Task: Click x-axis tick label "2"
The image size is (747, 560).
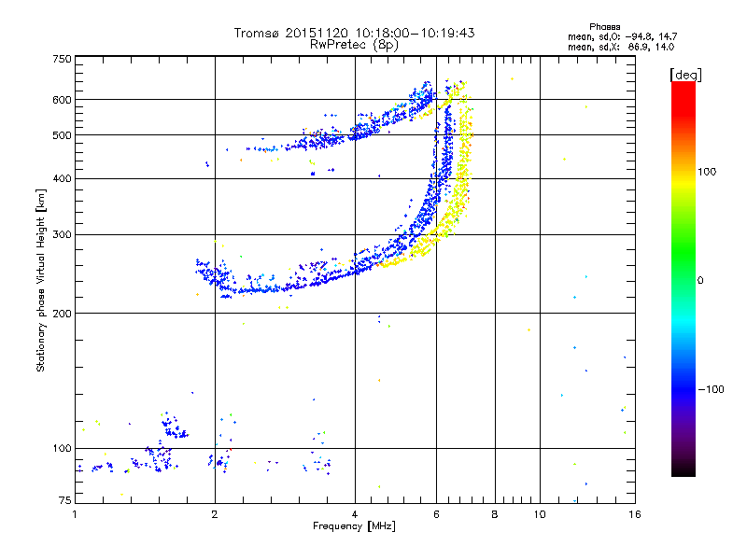Action: [x=215, y=514]
